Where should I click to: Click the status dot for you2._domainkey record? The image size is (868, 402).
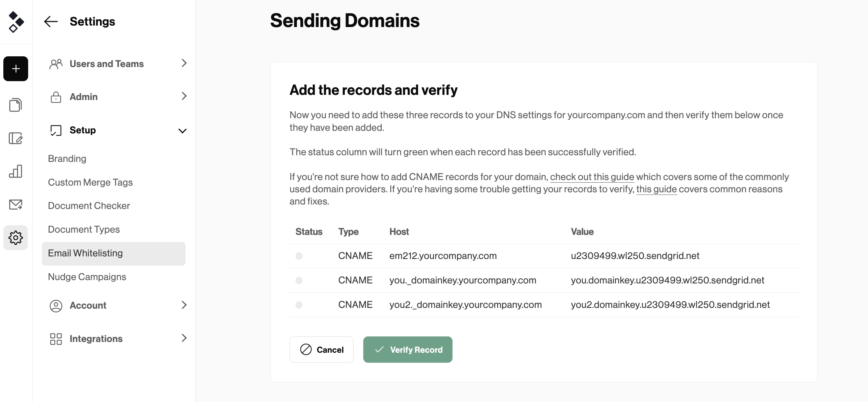pos(299,305)
